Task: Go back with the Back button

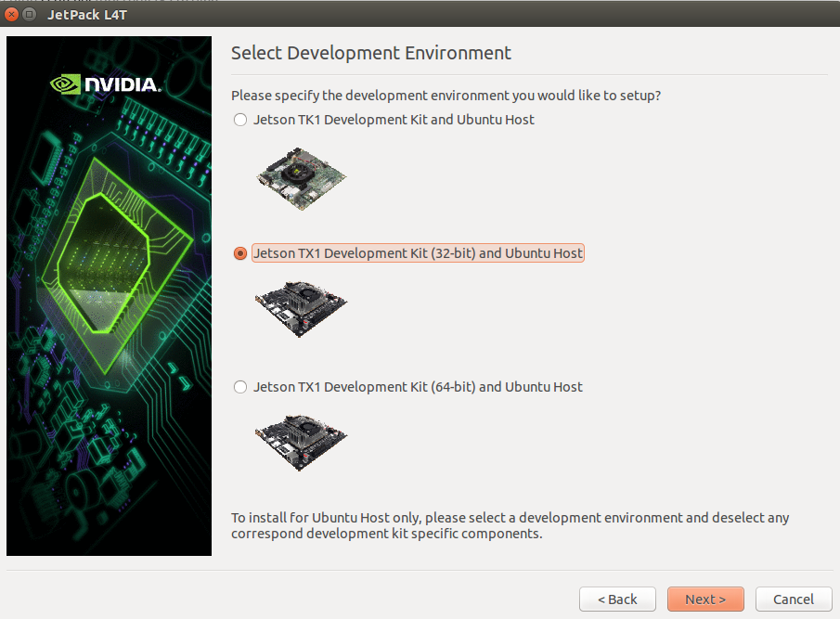Action: coord(617,600)
